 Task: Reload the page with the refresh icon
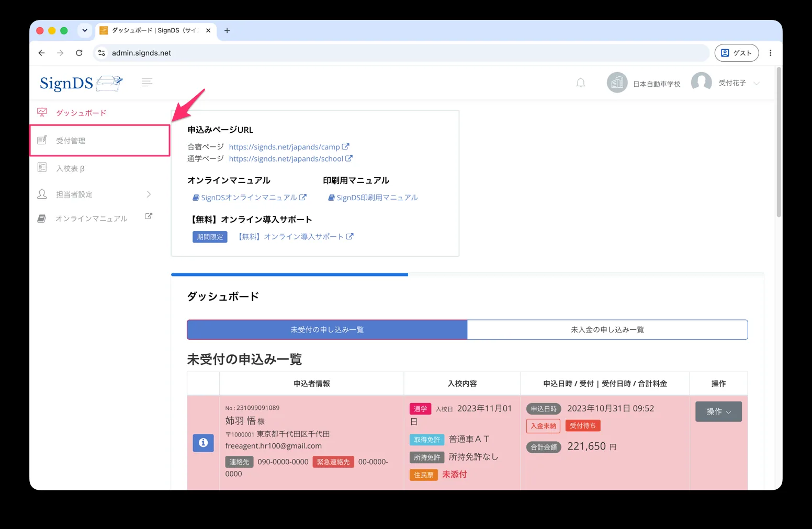[x=79, y=53]
